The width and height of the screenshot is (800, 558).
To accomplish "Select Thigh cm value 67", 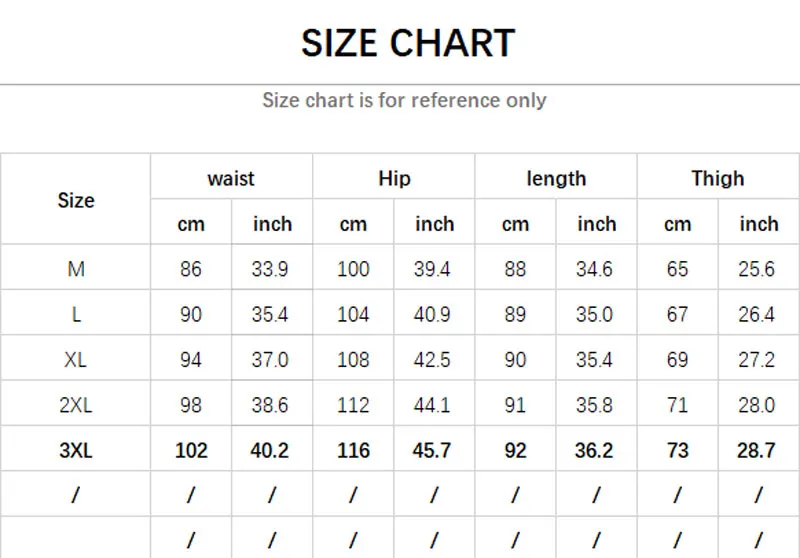I will [677, 314].
